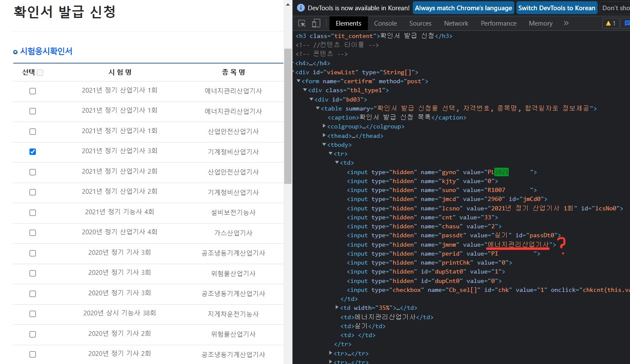The width and height of the screenshot is (630, 364).
Task: Select the hidden input named kjty
Action: (x=423, y=181)
